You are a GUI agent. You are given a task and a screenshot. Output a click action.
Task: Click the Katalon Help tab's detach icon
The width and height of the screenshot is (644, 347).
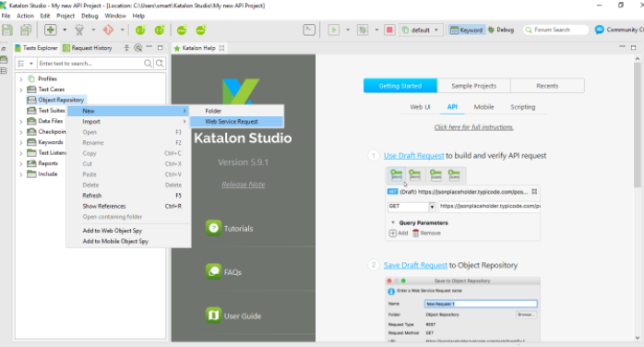pyautogui.click(x=221, y=48)
